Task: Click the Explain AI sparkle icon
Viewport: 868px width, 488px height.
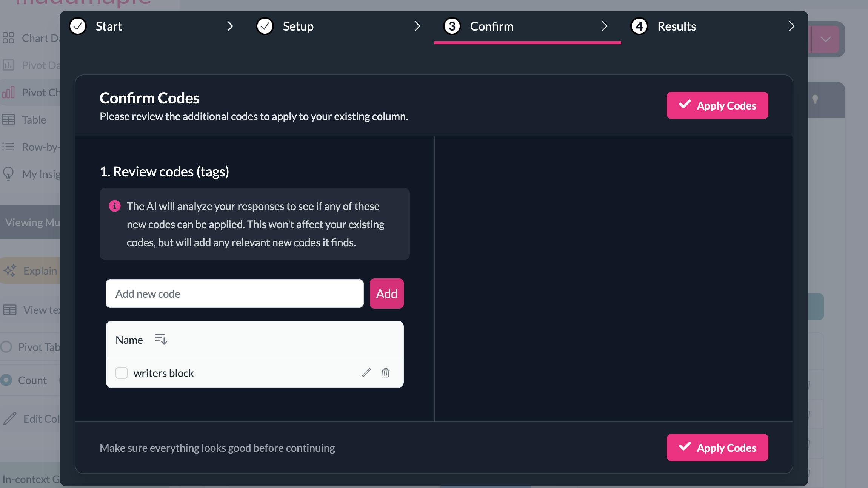Action: [x=11, y=270]
